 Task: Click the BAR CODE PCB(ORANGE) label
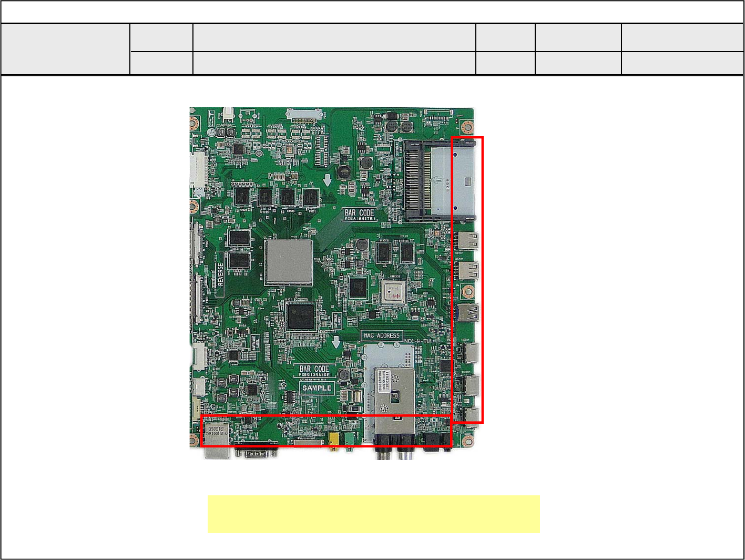pyautogui.click(x=314, y=371)
